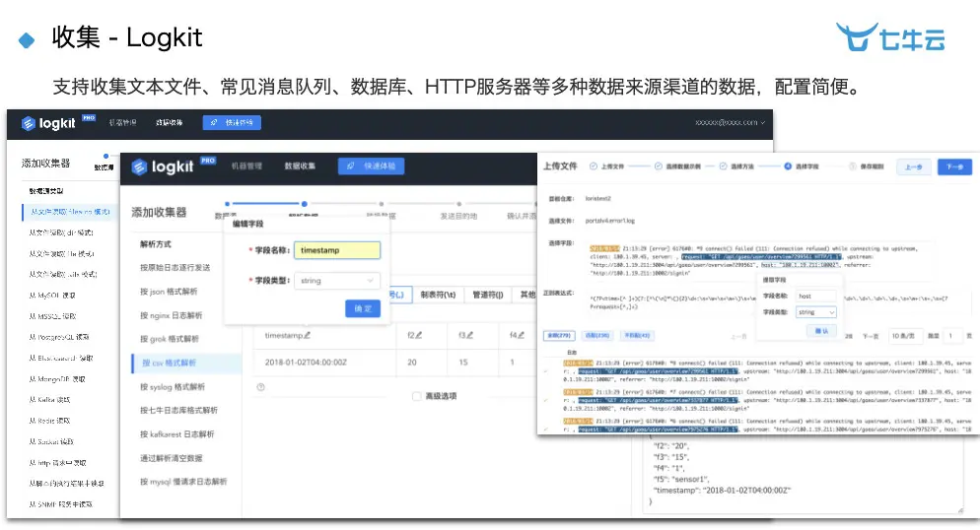Screen dimensions: 980x530
Task: Click the 确定 button in the edit field dialog
Action: click(x=363, y=308)
